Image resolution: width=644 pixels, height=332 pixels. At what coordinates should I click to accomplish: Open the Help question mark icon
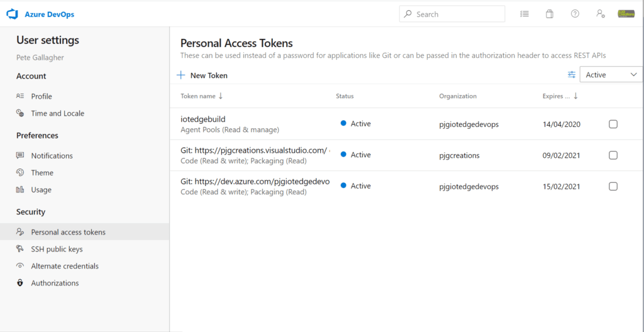[x=575, y=14]
